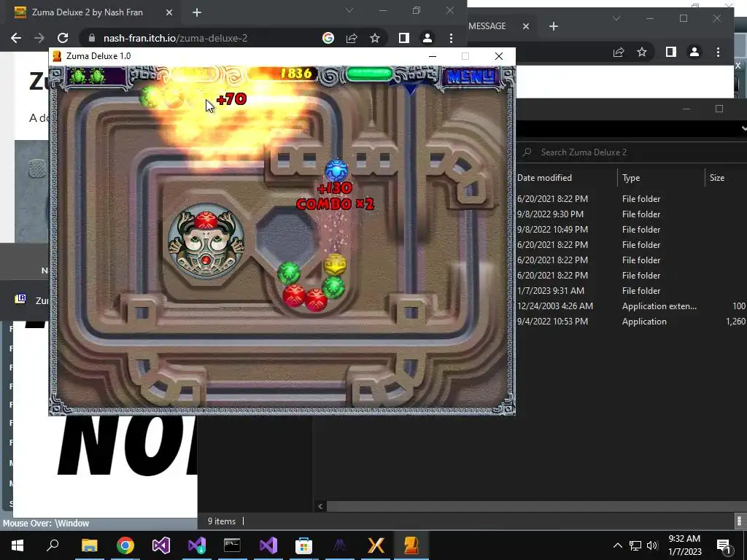747x560 pixels.
Task: Open Microsoft Store from taskbar
Action: point(303,545)
